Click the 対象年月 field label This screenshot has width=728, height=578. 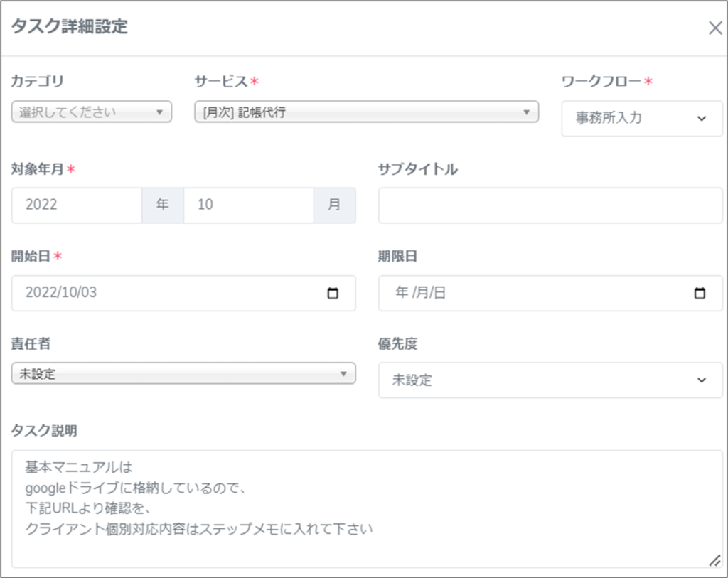[38, 169]
